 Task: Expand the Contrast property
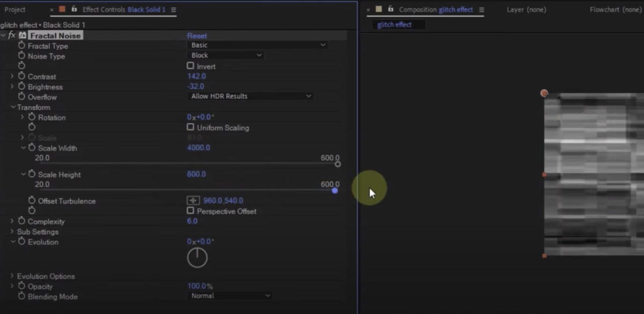point(12,76)
